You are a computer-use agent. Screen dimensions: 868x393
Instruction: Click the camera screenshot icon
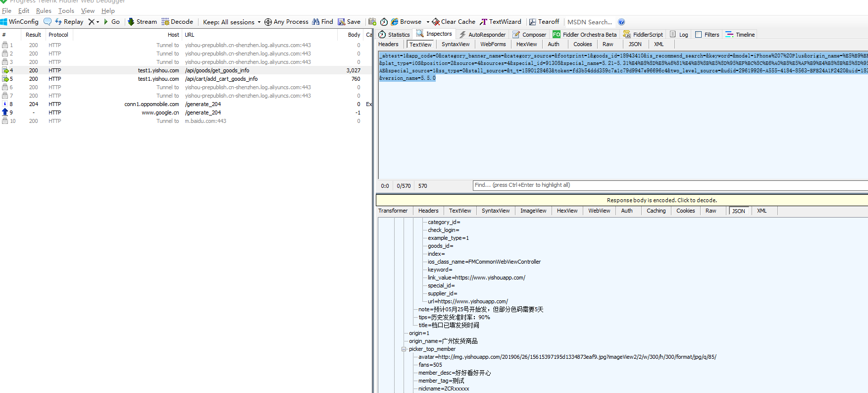372,22
